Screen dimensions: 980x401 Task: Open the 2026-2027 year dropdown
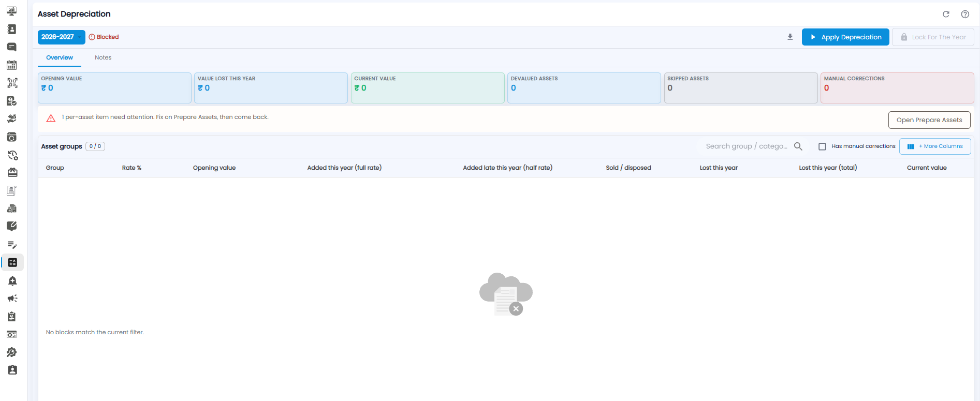[61, 37]
